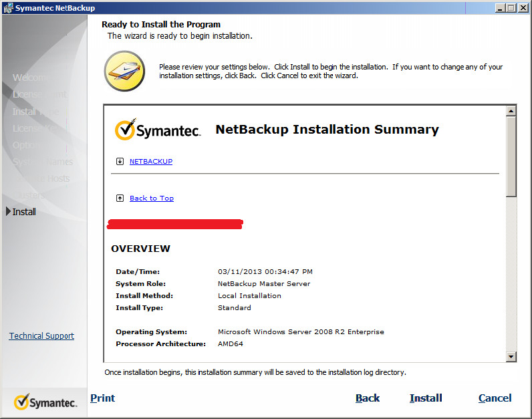The height and width of the screenshot is (419, 532).
Task: Close the Symantec NetBackup window
Action: pos(523,8)
